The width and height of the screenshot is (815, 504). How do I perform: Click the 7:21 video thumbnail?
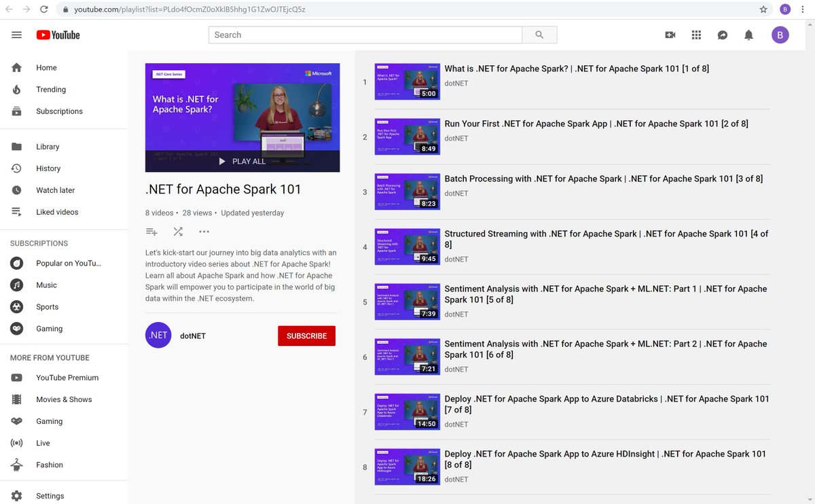(407, 357)
